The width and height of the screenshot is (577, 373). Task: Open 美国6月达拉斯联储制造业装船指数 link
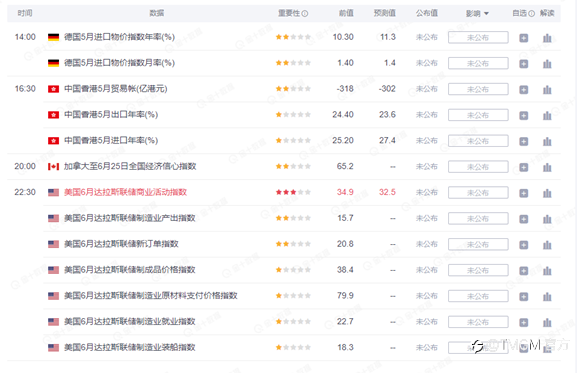(130, 348)
